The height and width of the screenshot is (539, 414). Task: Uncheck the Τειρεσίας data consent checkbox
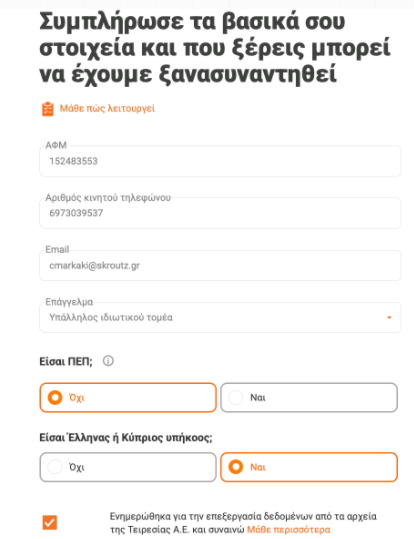point(50,523)
